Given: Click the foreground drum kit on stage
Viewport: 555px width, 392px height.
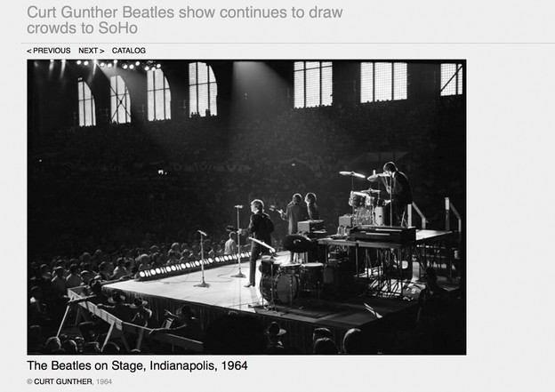Looking at the screenshot, I should coord(288,281).
